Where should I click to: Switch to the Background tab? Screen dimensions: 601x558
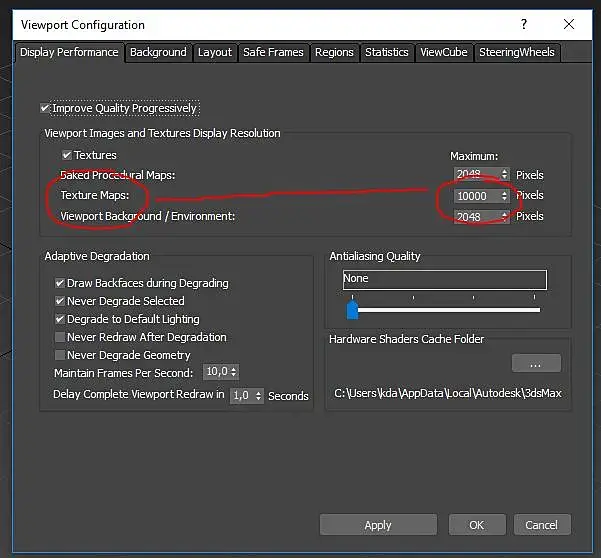[x=158, y=53]
